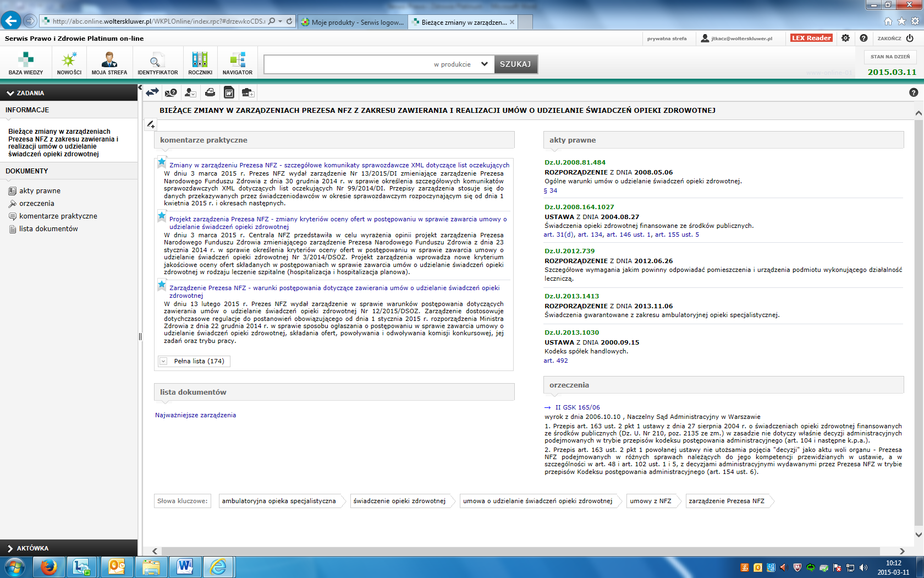This screenshot has height=578, width=924.
Task: Open Dz.U.2008.81.484 act link
Action: coord(575,162)
